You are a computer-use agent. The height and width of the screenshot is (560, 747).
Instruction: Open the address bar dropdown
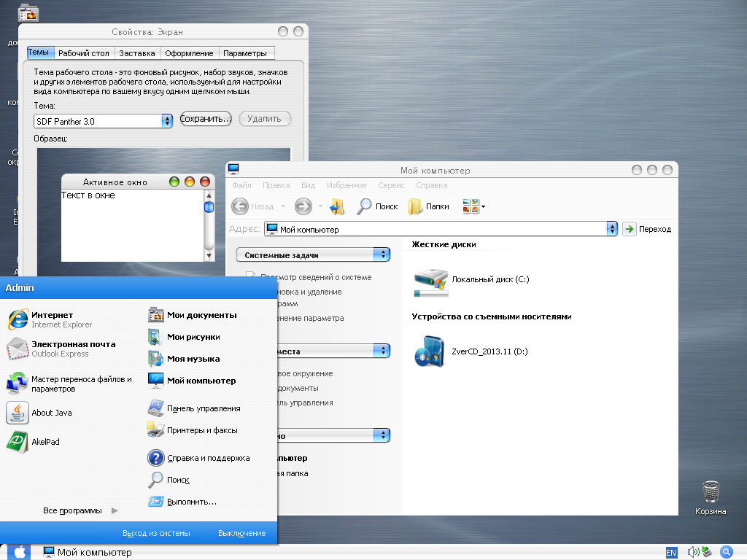(x=612, y=229)
